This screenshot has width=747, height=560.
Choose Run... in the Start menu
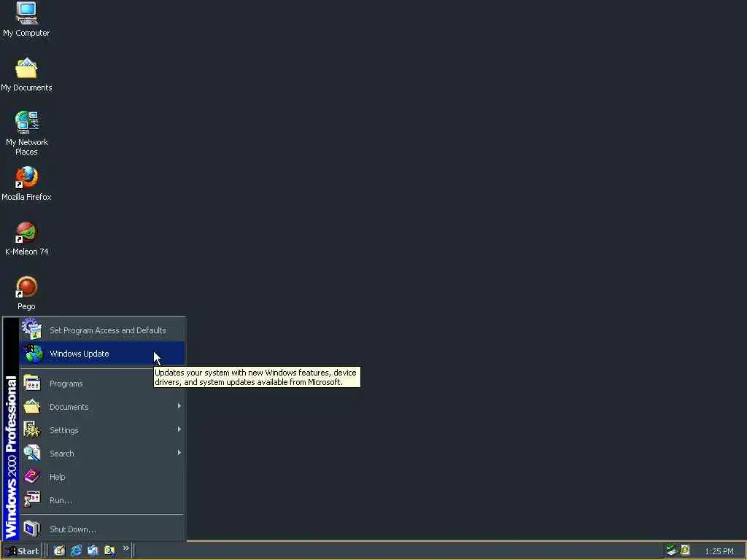coord(102,500)
